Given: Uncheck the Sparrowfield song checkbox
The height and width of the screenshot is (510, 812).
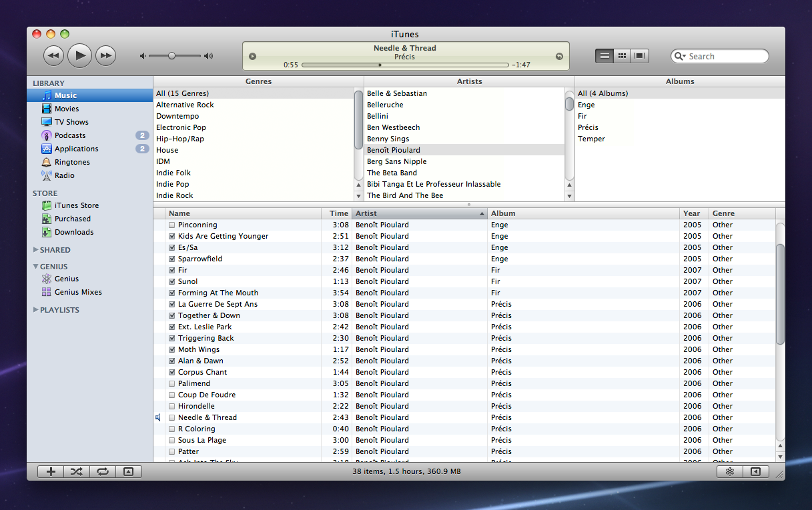Looking at the screenshot, I should pyautogui.click(x=172, y=259).
